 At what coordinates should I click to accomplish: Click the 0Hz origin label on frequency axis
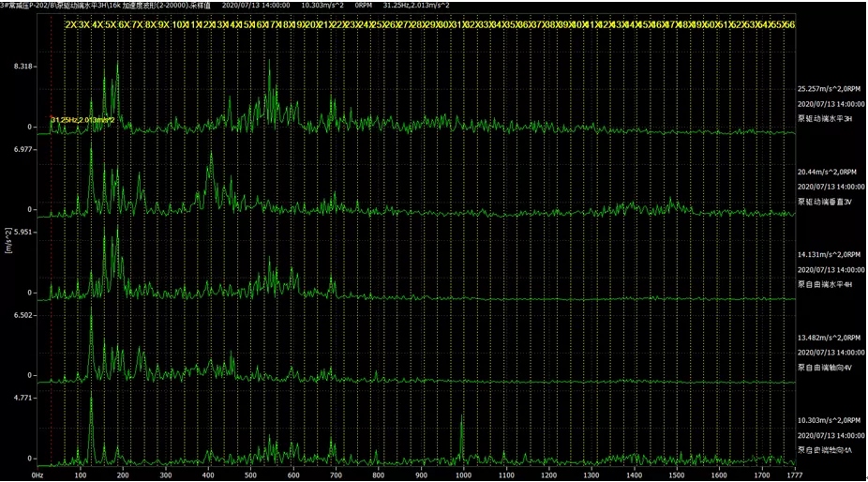coord(37,475)
